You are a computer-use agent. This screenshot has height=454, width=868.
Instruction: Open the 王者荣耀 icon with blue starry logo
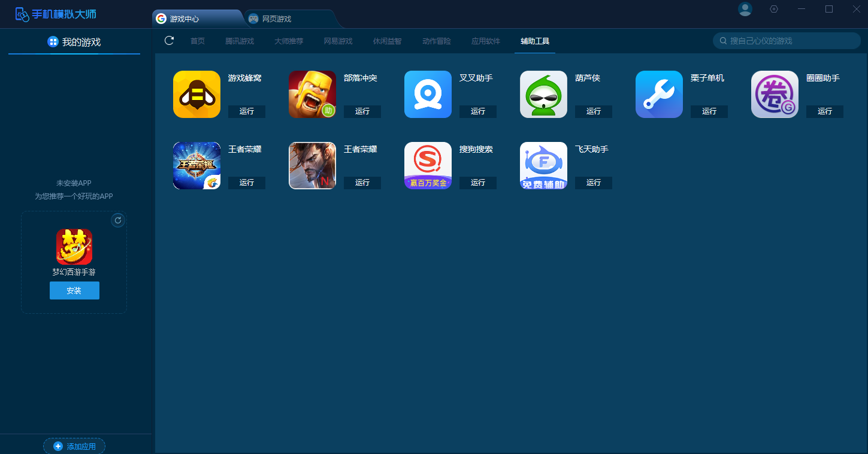[x=196, y=166]
